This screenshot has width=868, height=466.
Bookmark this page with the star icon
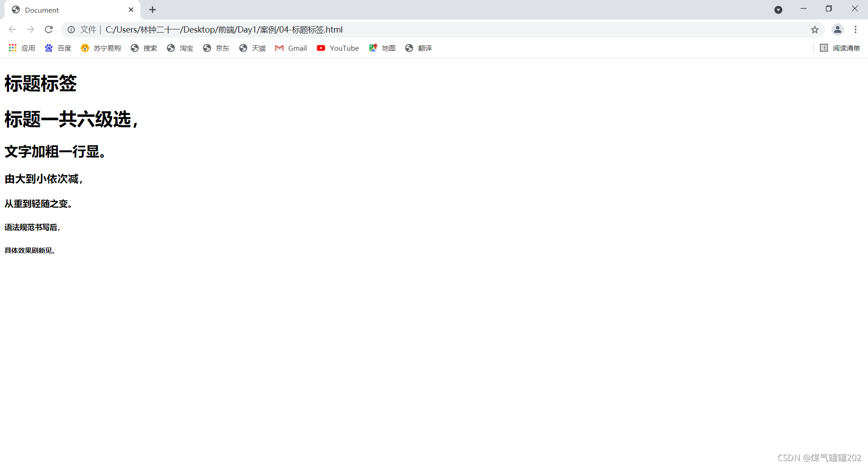pos(815,29)
